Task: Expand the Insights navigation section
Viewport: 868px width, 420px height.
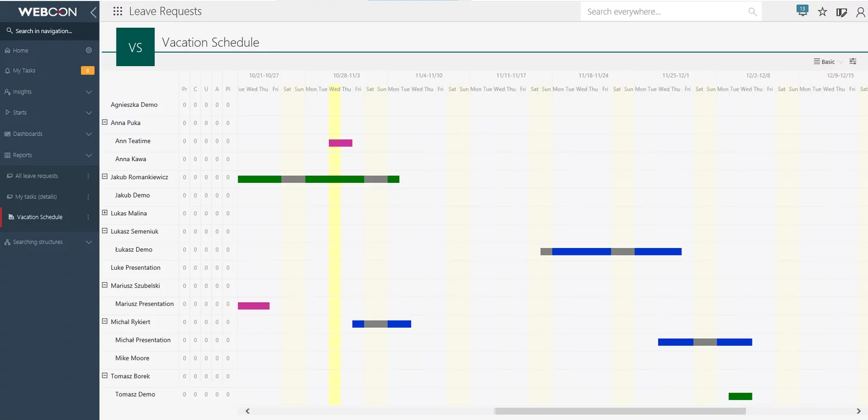Action: coord(88,92)
